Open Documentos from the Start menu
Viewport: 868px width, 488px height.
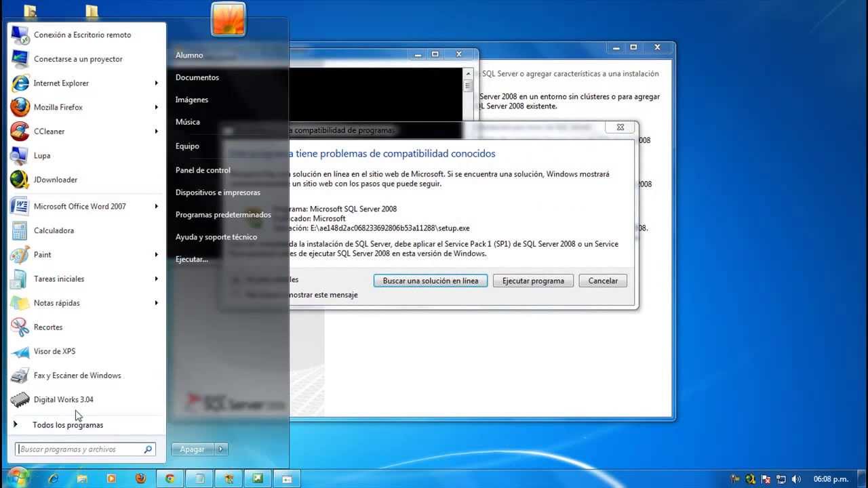click(197, 77)
